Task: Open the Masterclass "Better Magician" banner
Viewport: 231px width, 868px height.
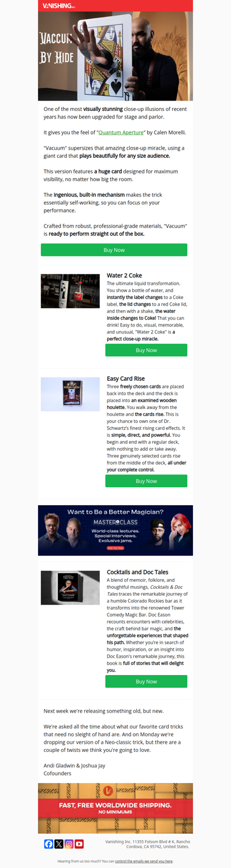Action: (115, 531)
